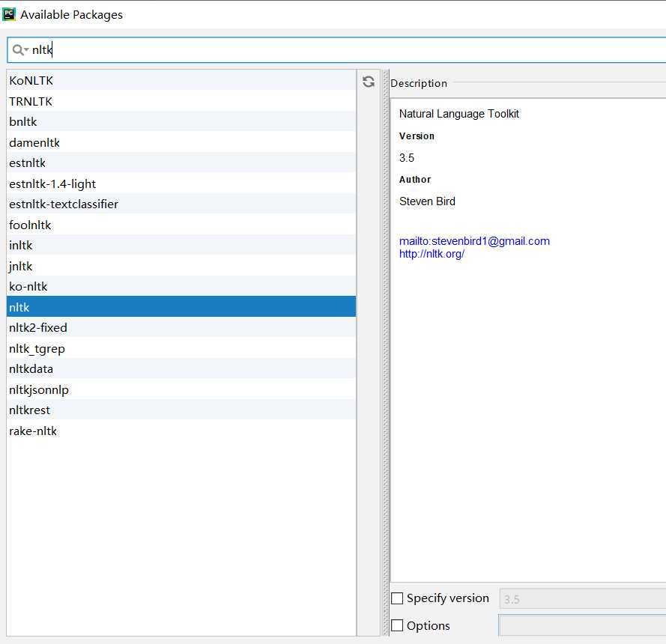Select the damenltk package
Viewport: 666px width, 644px height.
click(181, 142)
